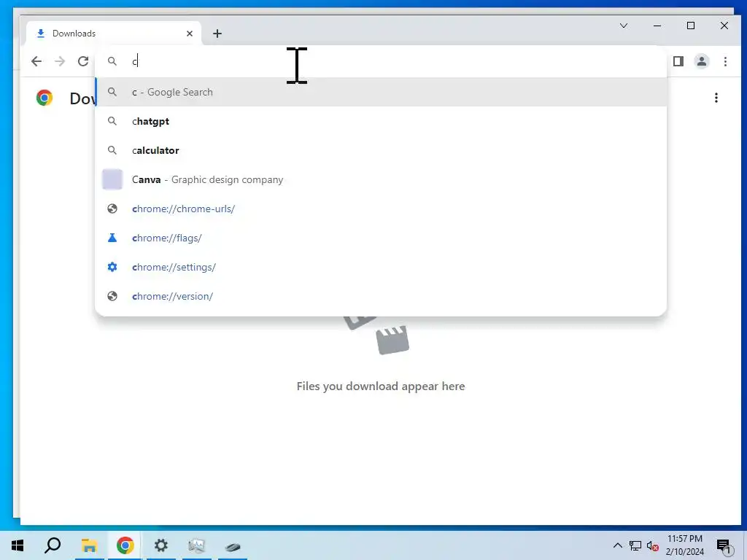This screenshot has height=560, width=747.
Task: Open Chrome side panel icon
Action: (x=678, y=61)
